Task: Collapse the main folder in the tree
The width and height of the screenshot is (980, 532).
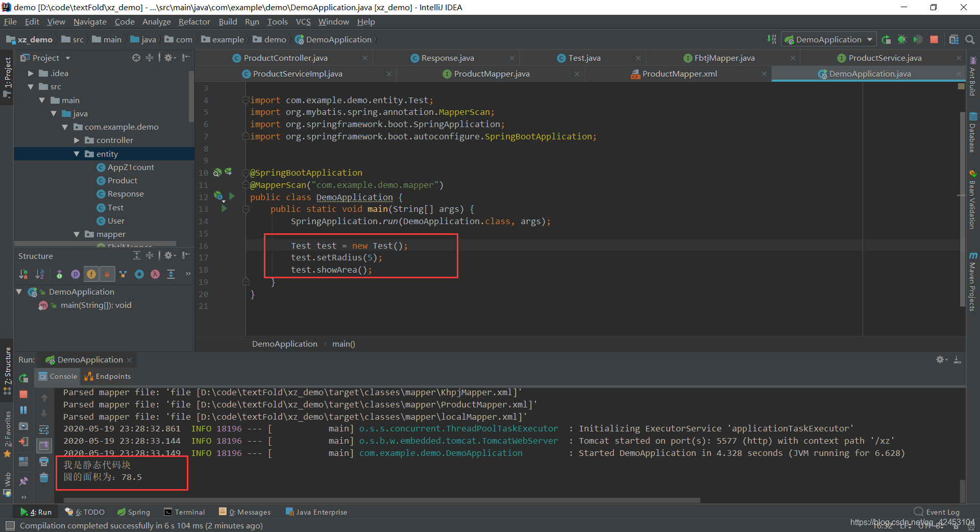Action: point(42,100)
